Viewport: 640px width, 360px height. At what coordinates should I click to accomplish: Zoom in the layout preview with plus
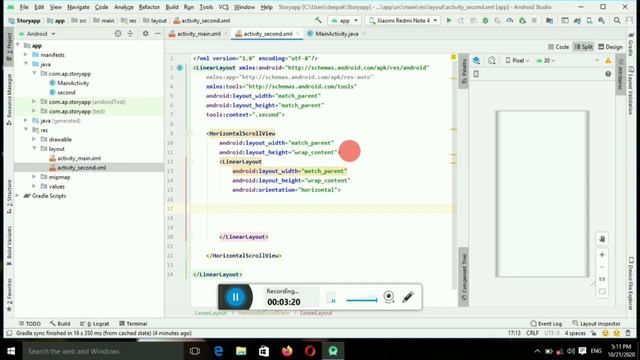602,255
